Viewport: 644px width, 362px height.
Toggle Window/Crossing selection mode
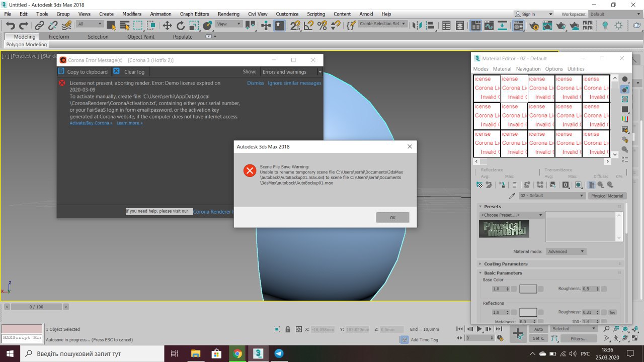point(151,25)
